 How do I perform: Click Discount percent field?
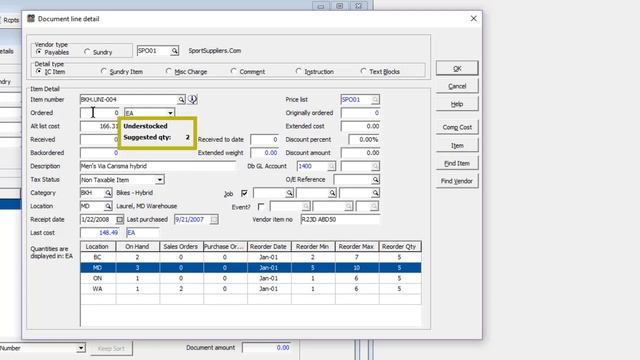(364, 140)
